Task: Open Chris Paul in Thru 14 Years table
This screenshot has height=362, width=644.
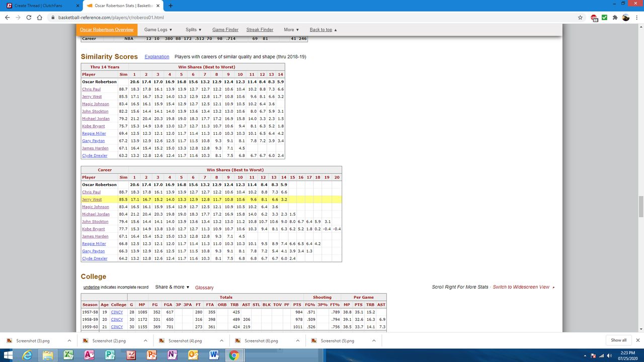Action: (x=91, y=89)
